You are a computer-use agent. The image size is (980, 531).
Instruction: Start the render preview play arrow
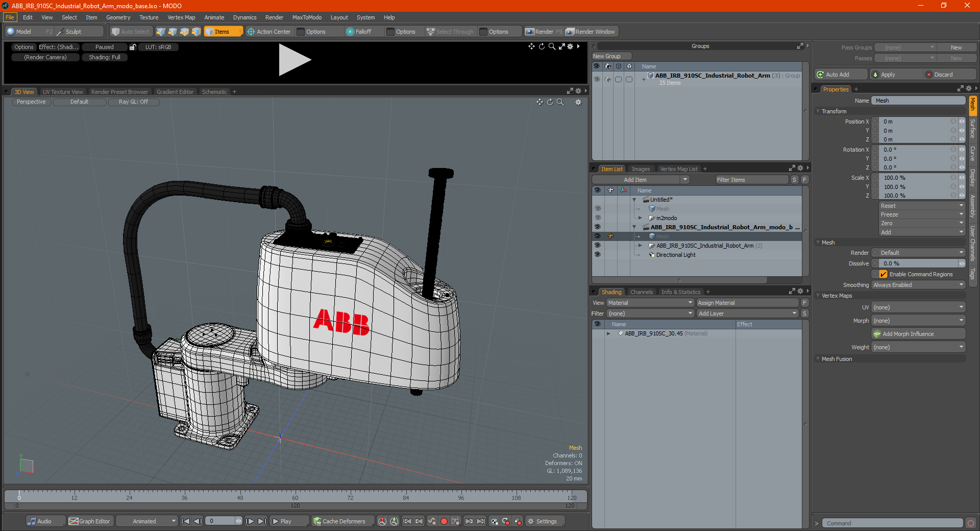[294, 60]
